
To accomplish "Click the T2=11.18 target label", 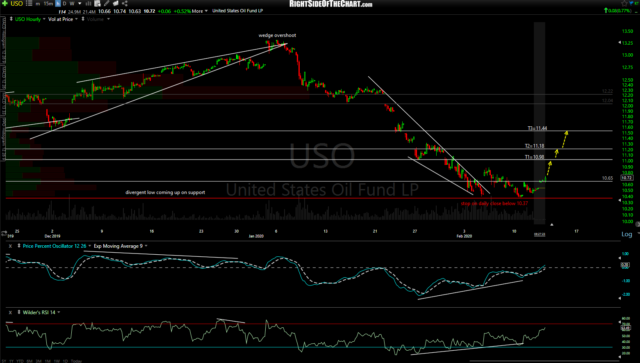I will click(x=534, y=146).
